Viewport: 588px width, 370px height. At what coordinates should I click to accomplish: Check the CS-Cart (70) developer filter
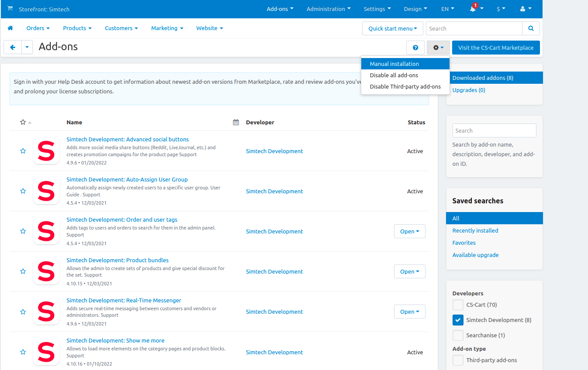(x=458, y=305)
